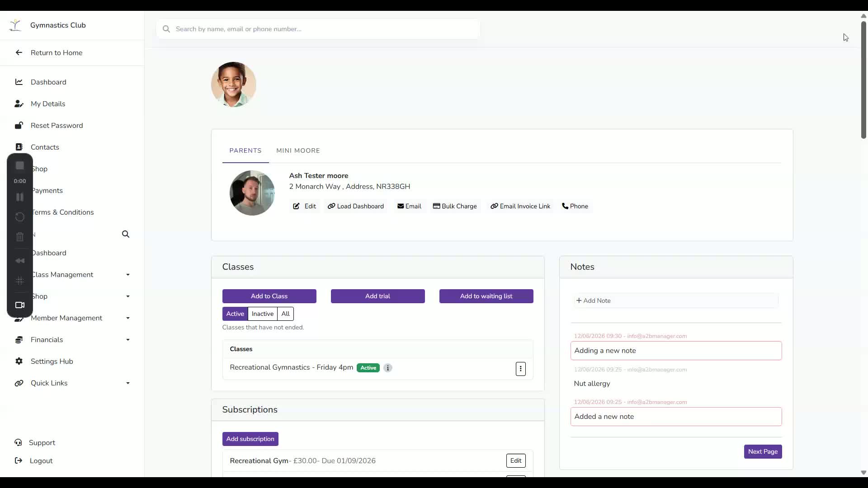Expand the Quick Links dropdown arrow
Image resolution: width=868 pixels, height=488 pixels.
pos(128,383)
